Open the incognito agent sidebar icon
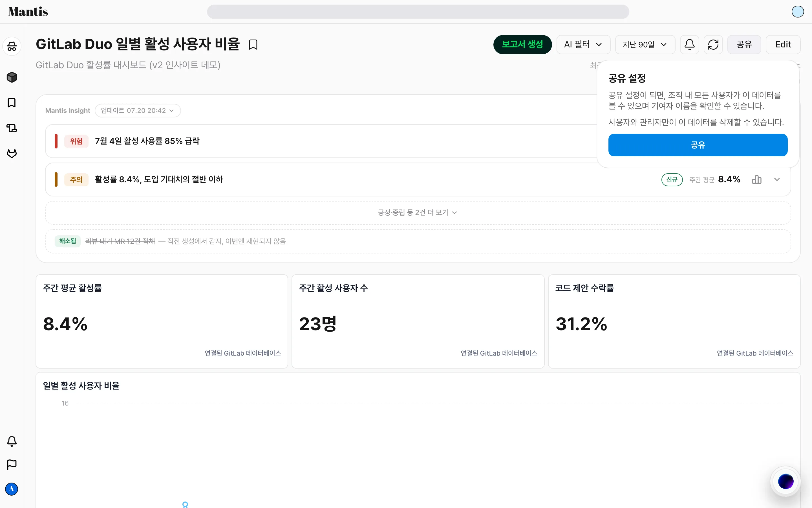 12,46
